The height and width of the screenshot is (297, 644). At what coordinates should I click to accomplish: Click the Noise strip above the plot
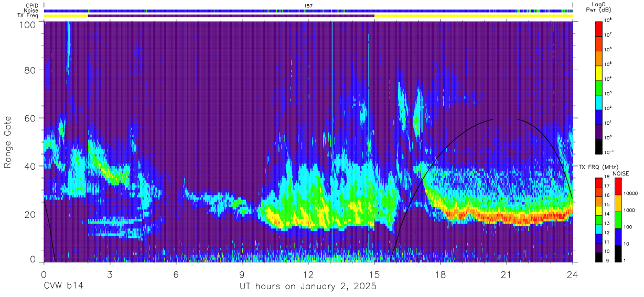[308, 10]
